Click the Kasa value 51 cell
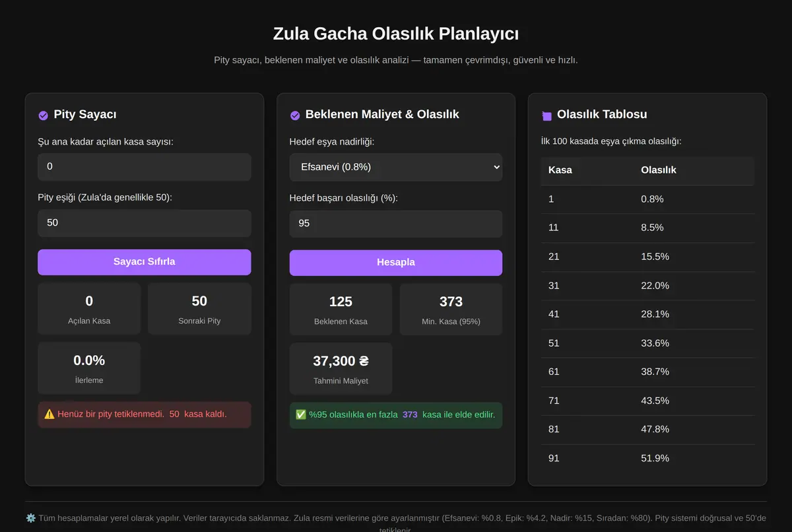 pyautogui.click(x=587, y=343)
